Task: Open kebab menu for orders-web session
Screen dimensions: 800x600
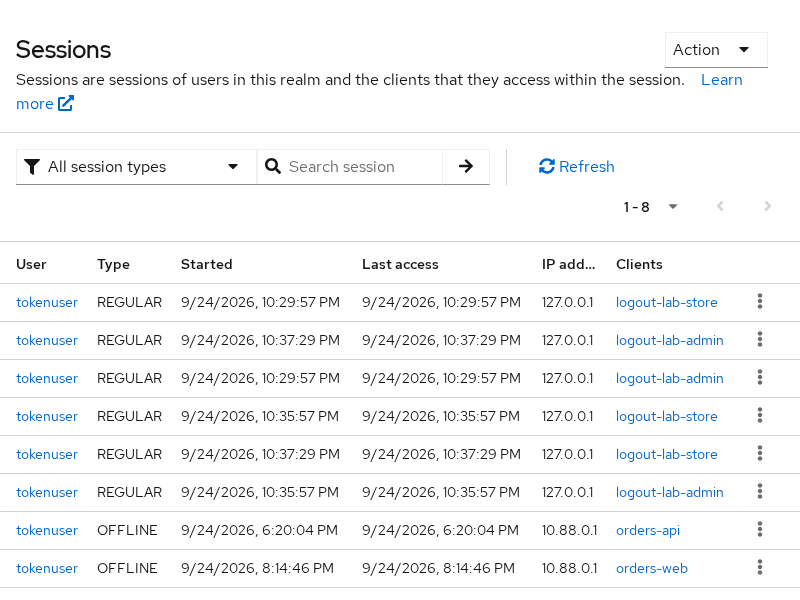Action: pyautogui.click(x=760, y=567)
